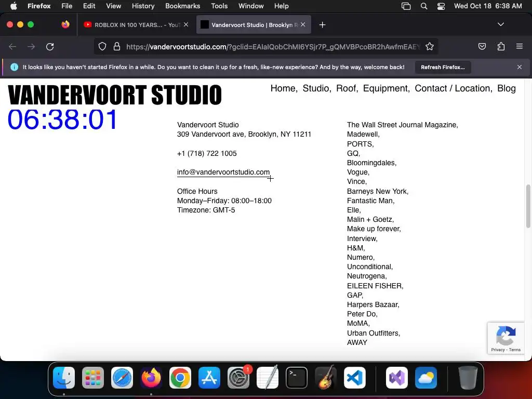This screenshot has width=532, height=399.
Task: Open the Extensions puzzle icon
Action: click(501, 46)
